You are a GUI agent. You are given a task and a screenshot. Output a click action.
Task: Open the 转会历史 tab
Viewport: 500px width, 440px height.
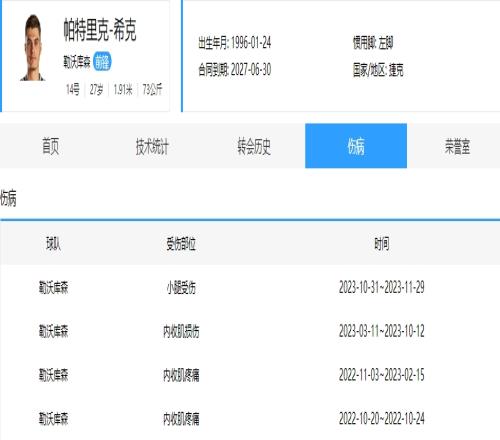254,146
